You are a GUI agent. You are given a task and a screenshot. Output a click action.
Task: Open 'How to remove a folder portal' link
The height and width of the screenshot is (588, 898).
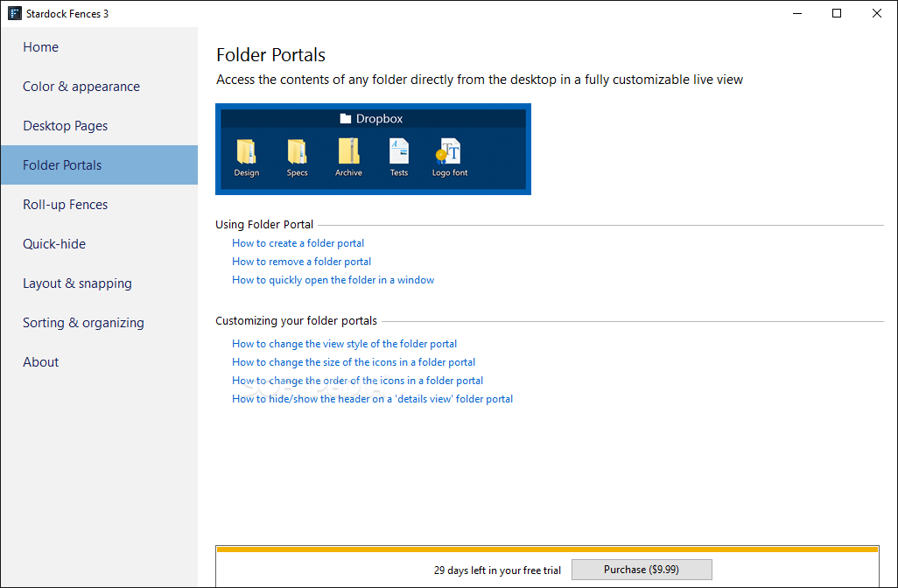301,262
